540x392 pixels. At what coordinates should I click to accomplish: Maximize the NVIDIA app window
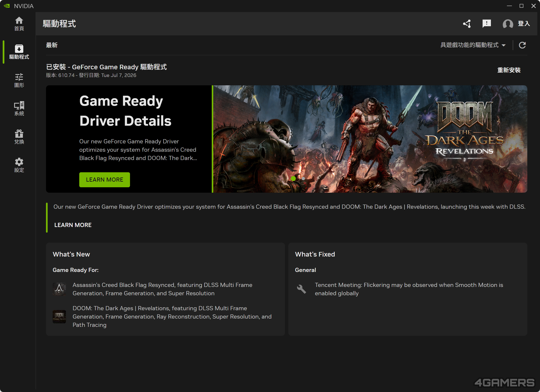click(521, 6)
